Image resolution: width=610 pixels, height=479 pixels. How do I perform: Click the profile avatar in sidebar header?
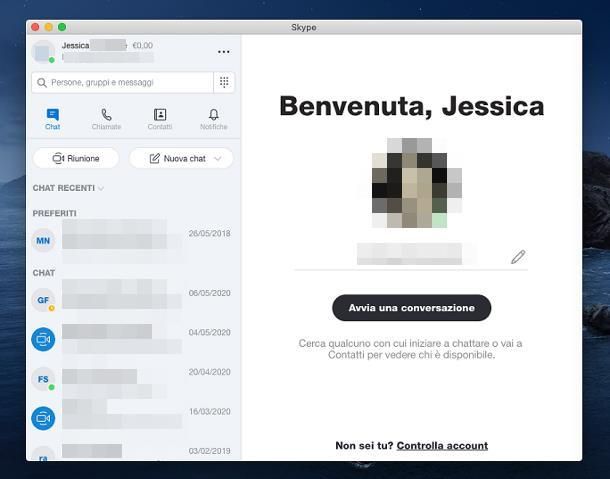(x=43, y=52)
